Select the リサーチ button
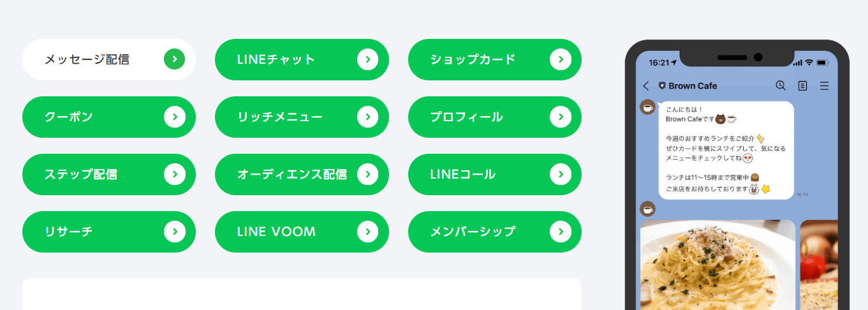 (x=109, y=232)
